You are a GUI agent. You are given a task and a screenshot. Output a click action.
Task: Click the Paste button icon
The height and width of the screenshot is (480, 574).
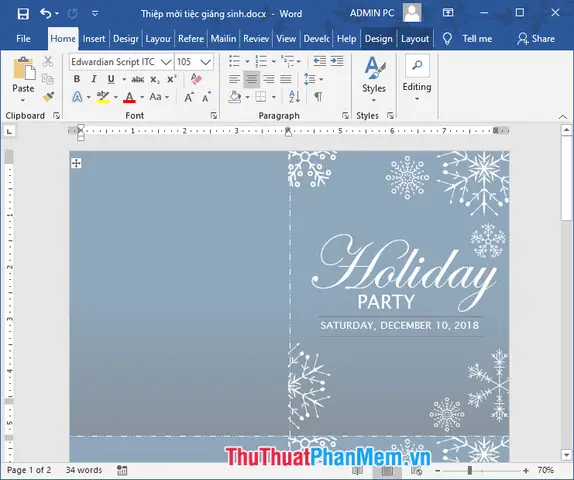point(24,69)
